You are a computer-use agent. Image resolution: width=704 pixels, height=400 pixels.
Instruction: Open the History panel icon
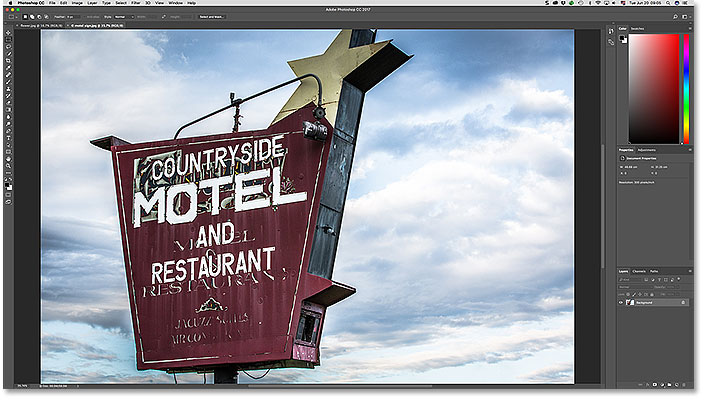tap(611, 31)
